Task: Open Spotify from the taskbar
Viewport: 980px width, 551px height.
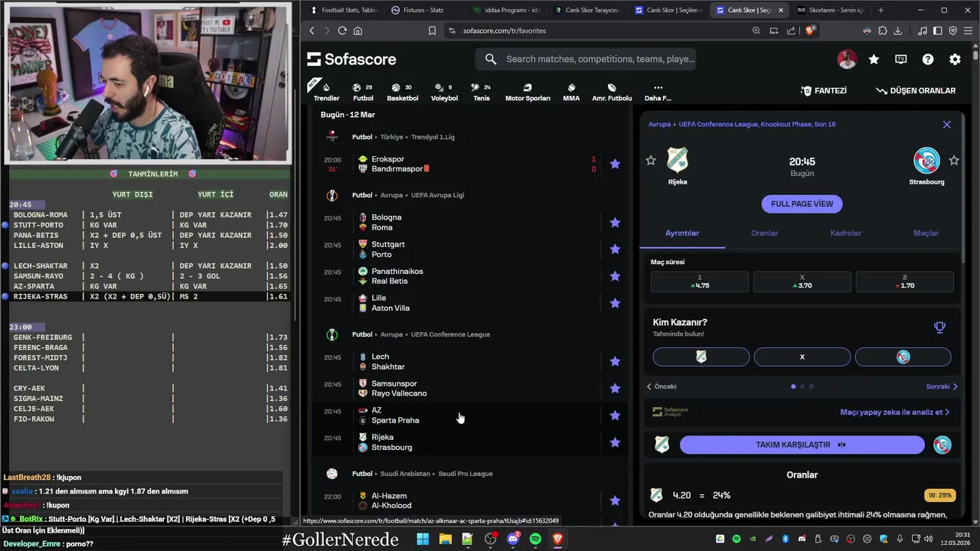Action: coord(535,540)
